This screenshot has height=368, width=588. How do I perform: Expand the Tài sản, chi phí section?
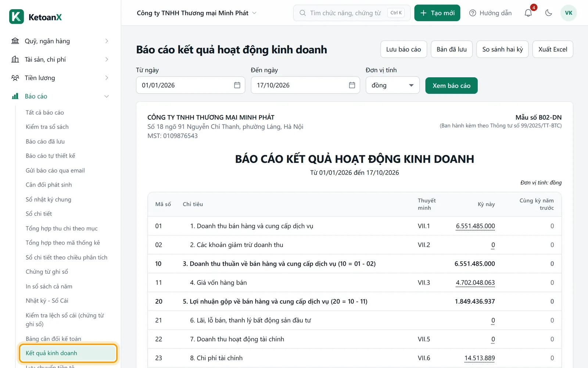(107, 59)
